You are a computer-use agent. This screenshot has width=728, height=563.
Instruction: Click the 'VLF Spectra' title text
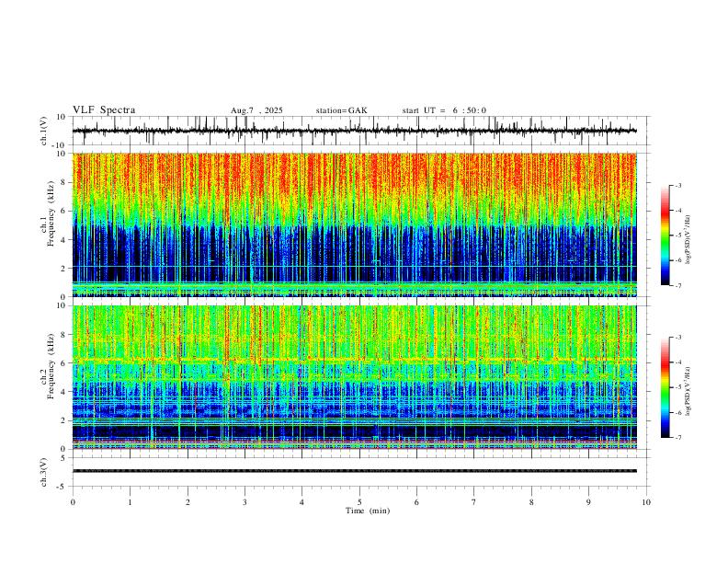tap(104, 110)
